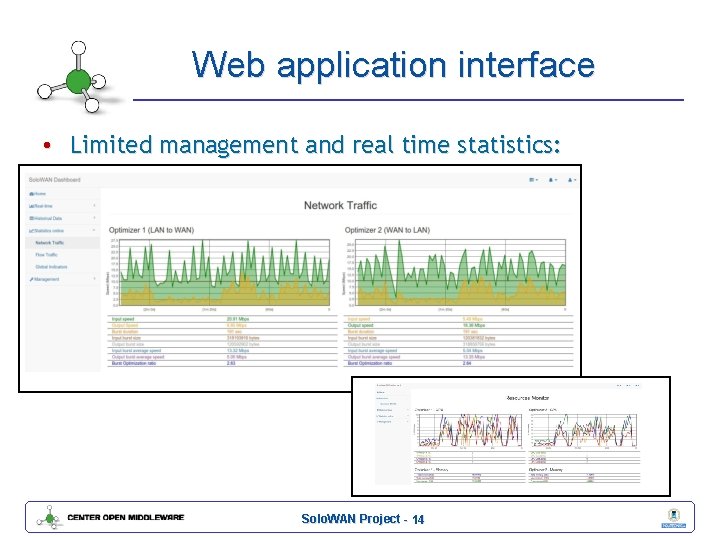Screen dimensions: 720x540
Task: Click the university crest logo in footer
Action: click(x=673, y=518)
